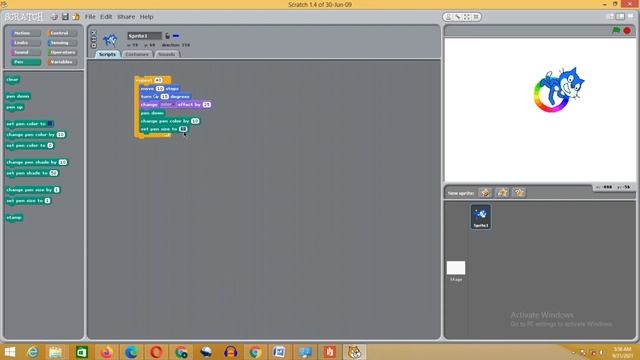Click the green flag to start scripts
640x360 pixels.
coord(616,31)
